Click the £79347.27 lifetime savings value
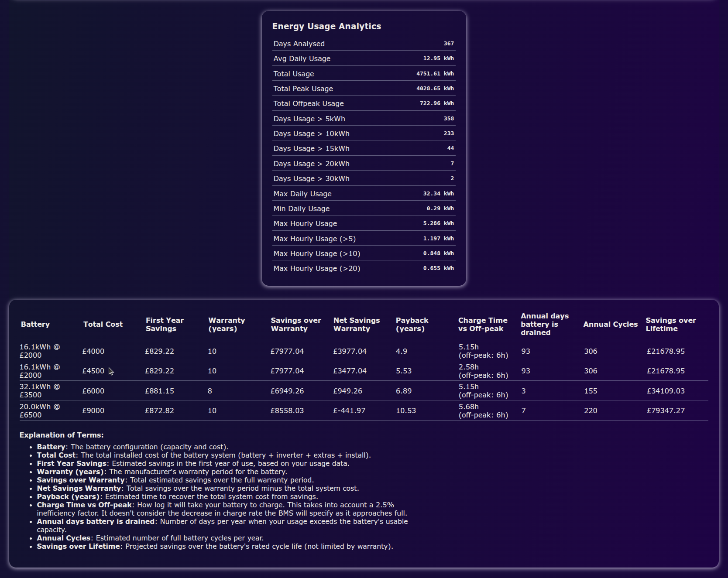This screenshot has height=578, width=728. pos(666,410)
